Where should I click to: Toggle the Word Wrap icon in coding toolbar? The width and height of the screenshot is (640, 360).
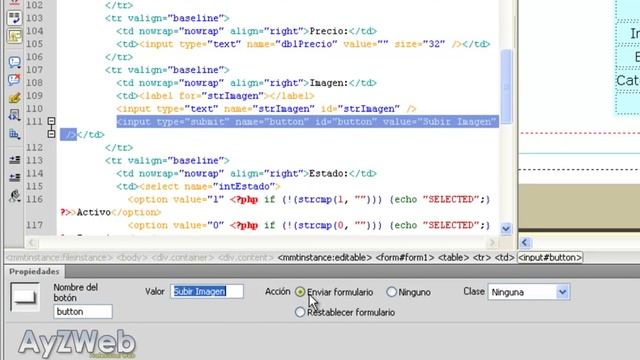14,18
